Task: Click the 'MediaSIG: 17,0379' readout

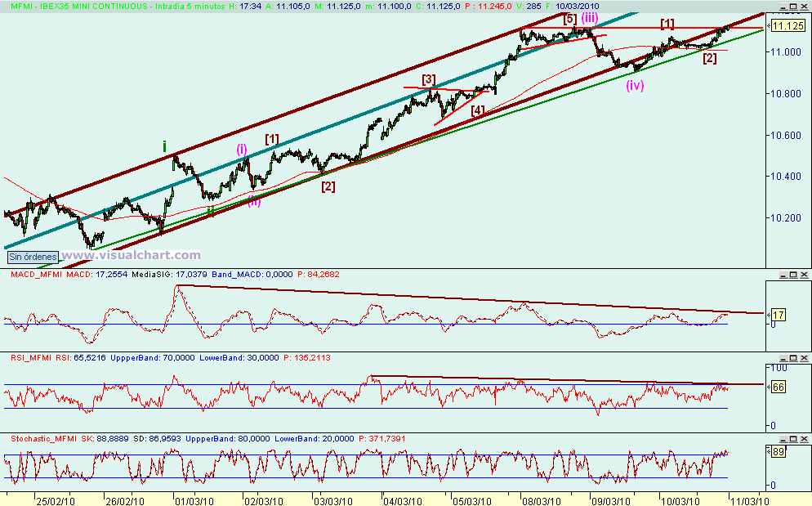Action: (x=169, y=275)
